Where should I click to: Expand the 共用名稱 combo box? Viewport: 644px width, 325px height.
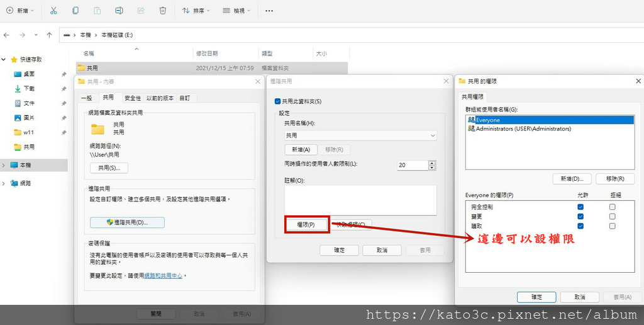click(x=433, y=135)
